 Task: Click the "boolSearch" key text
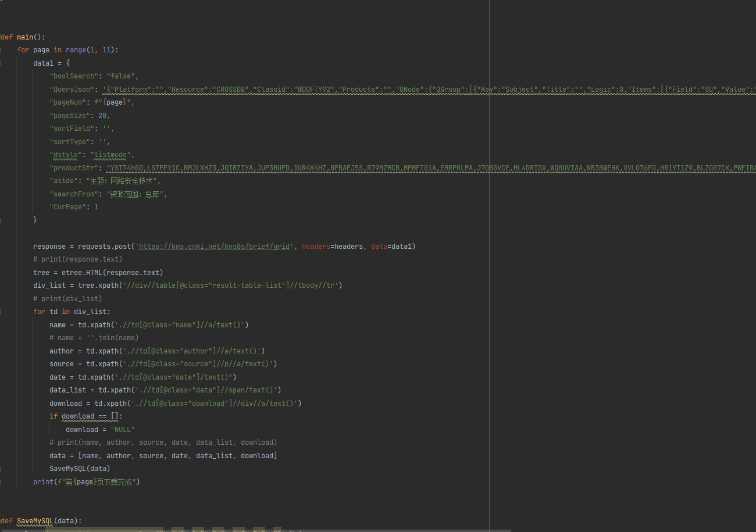(74, 76)
